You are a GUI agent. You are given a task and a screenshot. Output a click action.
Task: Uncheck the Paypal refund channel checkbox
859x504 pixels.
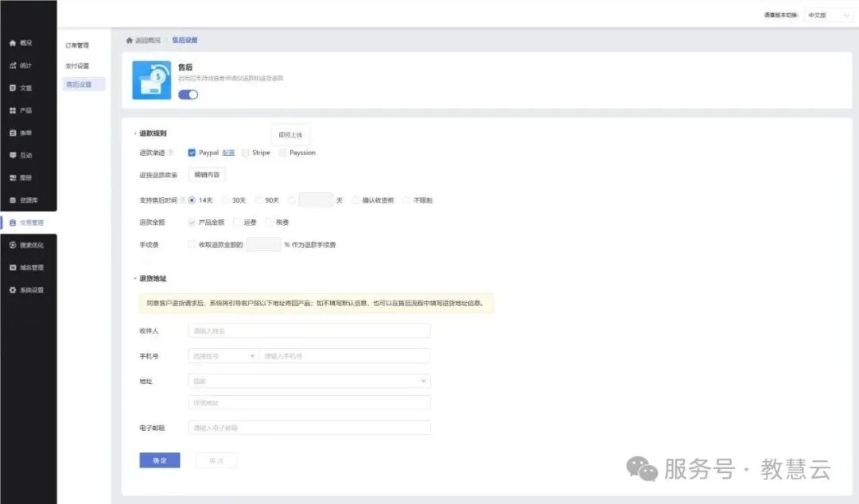pos(192,153)
